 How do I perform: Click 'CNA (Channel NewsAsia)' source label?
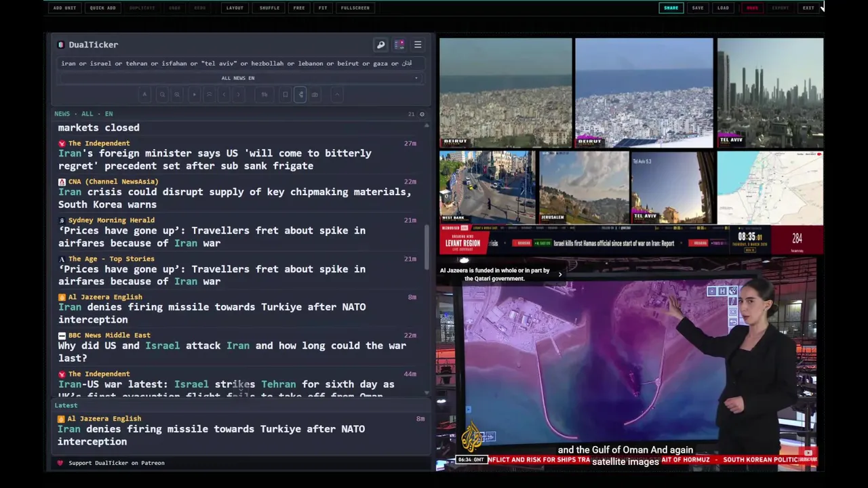point(113,182)
